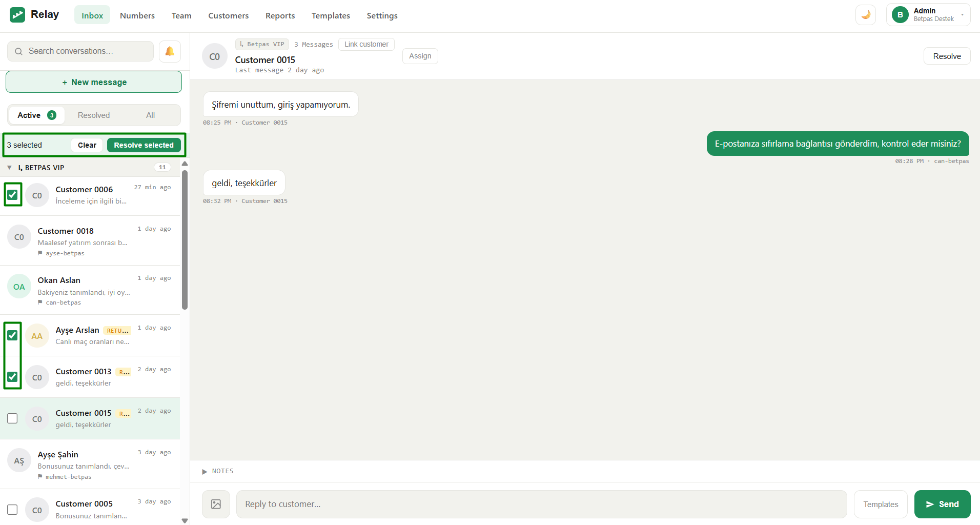Resolve the selected conversations
Screen dimensions: 980x525
[144, 145]
